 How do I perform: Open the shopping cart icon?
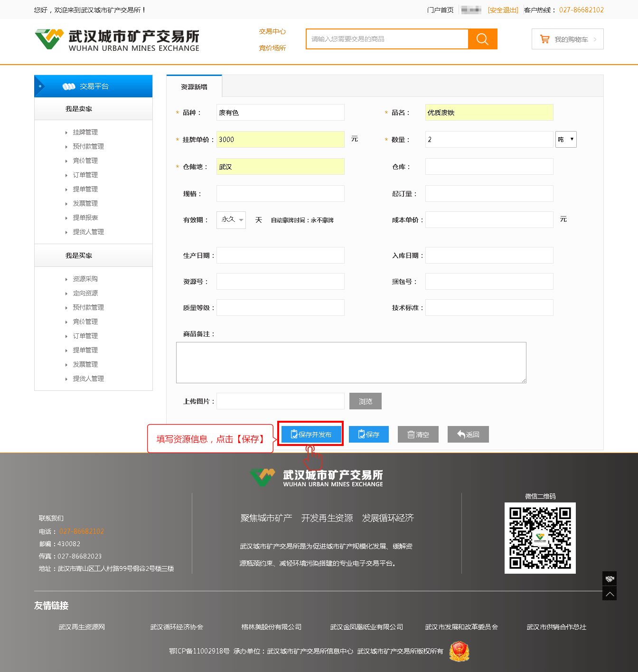tap(544, 39)
